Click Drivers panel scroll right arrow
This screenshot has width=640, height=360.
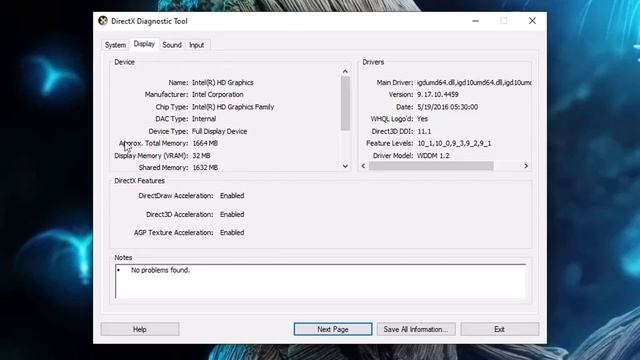(526, 166)
